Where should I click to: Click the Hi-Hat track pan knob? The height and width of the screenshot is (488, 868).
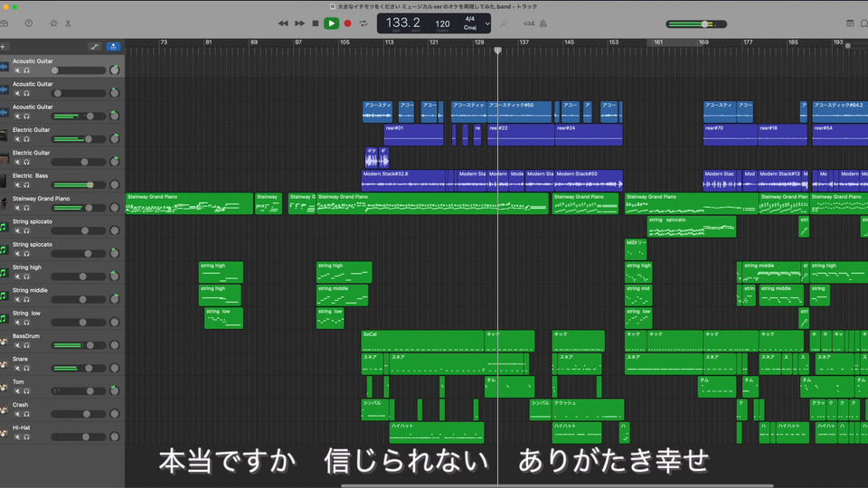point(115,436)
